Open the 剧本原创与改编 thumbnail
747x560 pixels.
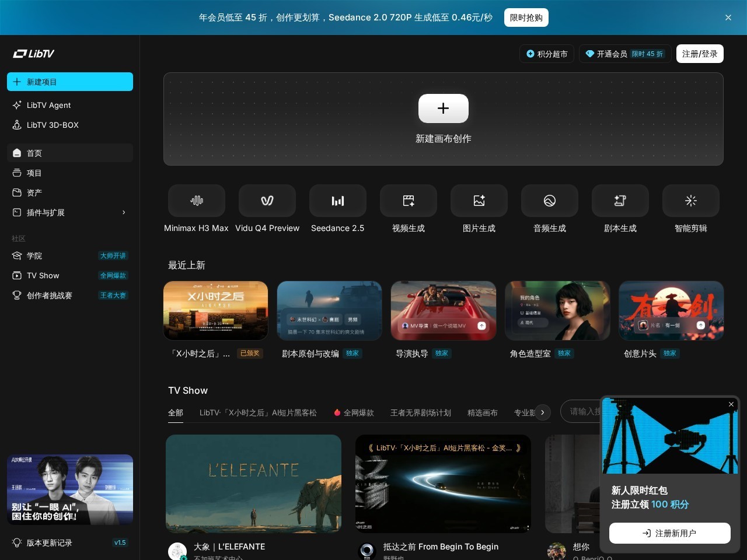[x=330, y=310]
